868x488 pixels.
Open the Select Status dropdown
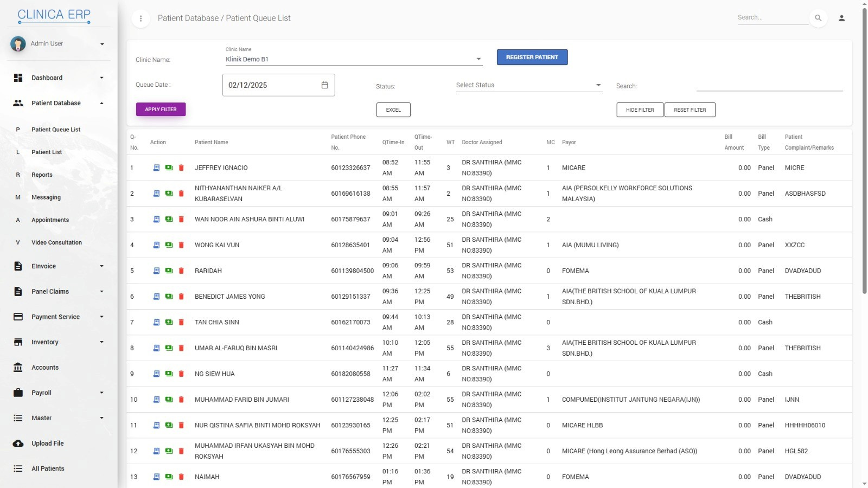coord(528,85)
